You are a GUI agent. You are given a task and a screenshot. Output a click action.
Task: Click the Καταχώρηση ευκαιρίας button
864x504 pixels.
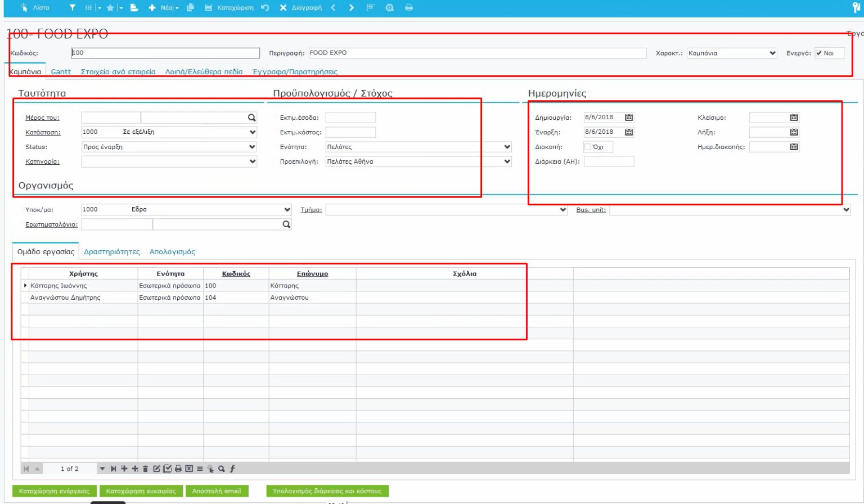tap(141, 491)
